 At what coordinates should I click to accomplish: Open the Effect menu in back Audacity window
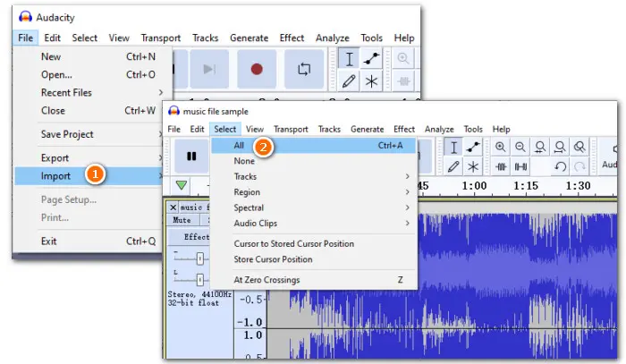(292, 38)
